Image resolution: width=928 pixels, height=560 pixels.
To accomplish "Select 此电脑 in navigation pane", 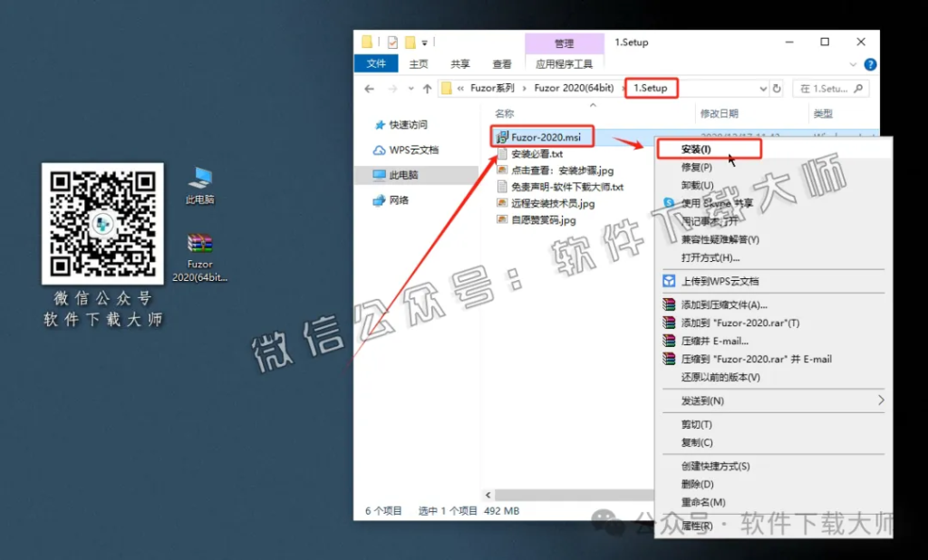I will [x=395, y=175].
